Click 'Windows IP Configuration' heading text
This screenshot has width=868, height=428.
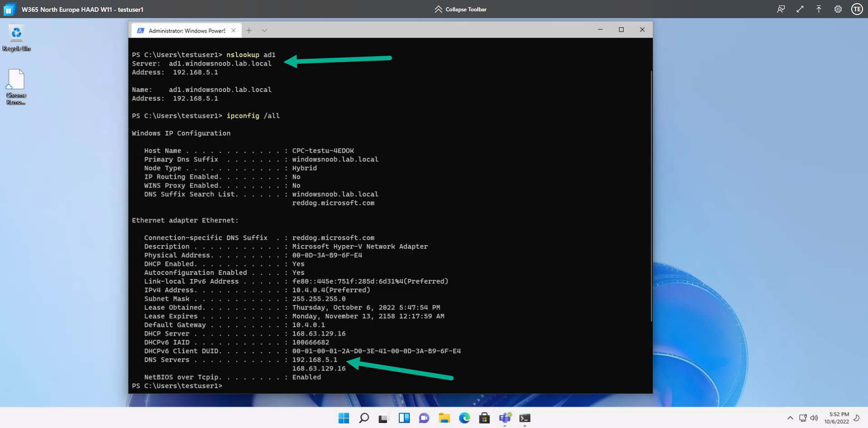pos(181,133)
